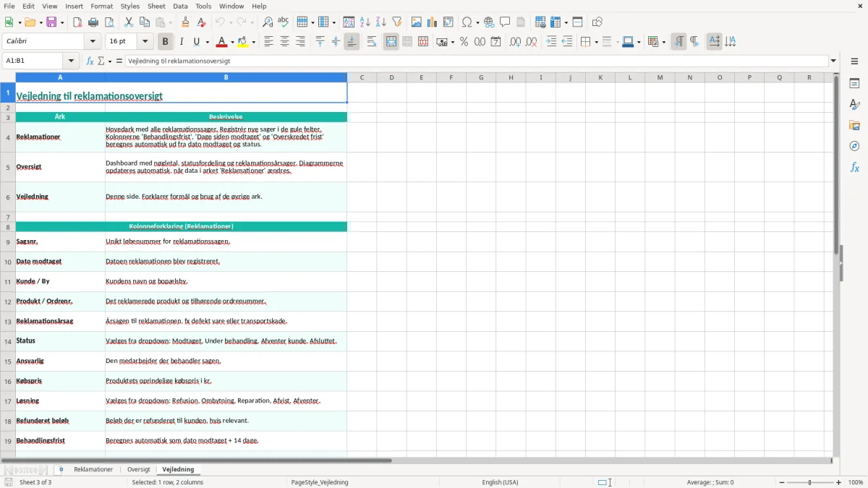Viewport: 868px width, 488px height.
Task: Increase indent of the cell
Action: (551, 42)
